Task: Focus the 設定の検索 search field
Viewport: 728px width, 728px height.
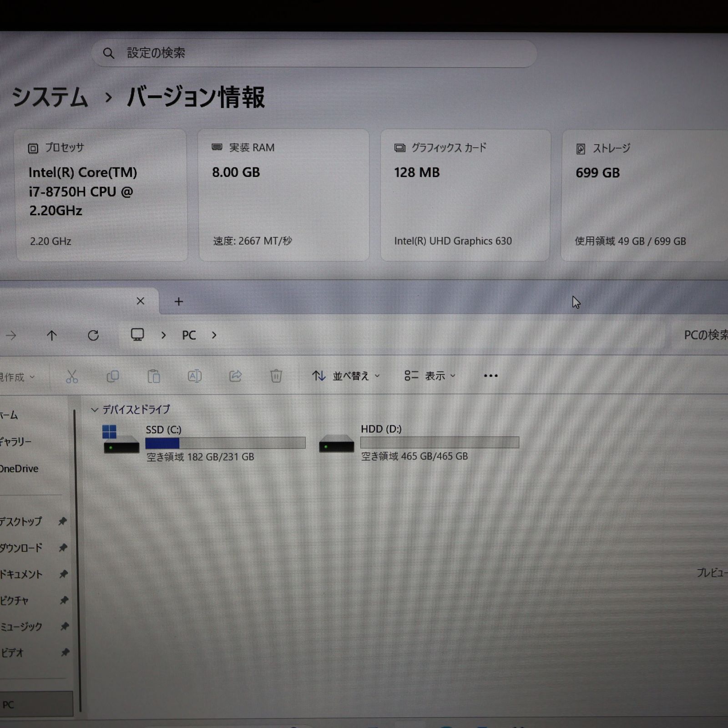Action: click(x=314, y=53)
